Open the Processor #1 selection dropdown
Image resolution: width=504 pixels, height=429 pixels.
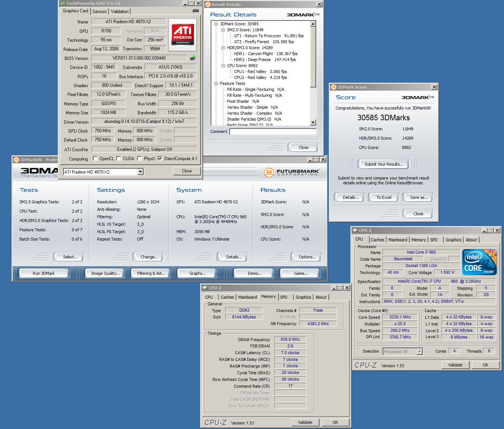[x=419, y=352]
